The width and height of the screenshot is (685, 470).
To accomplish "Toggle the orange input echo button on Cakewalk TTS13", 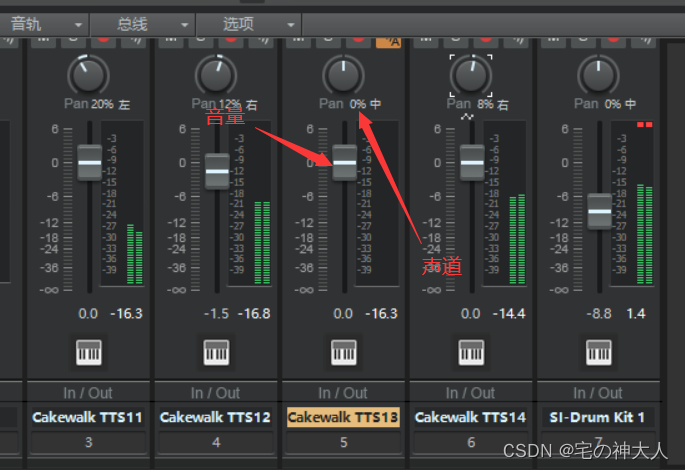I will [388, 42].
